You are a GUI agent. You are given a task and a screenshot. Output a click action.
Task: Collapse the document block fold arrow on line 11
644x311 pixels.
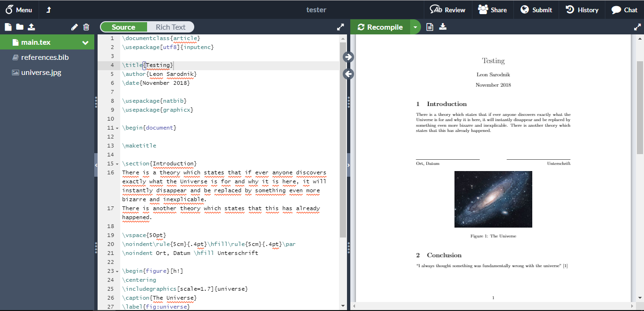click(117, 128)
